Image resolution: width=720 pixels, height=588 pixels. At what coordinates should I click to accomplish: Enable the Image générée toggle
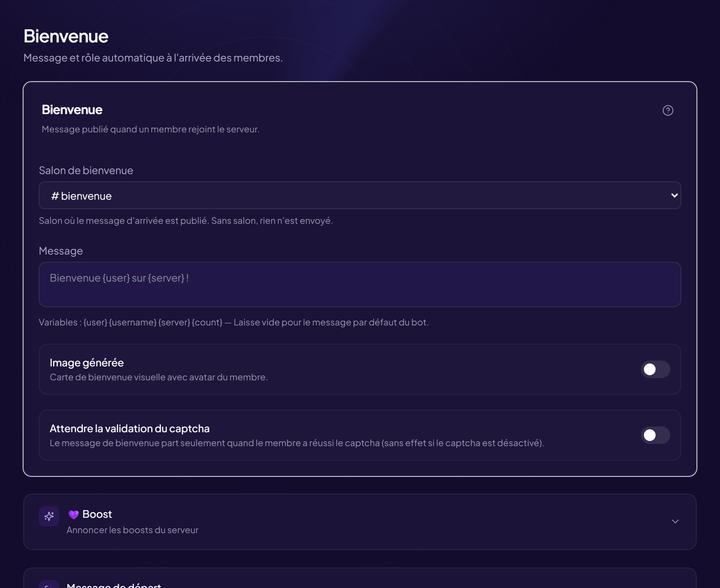click(655, 369)
